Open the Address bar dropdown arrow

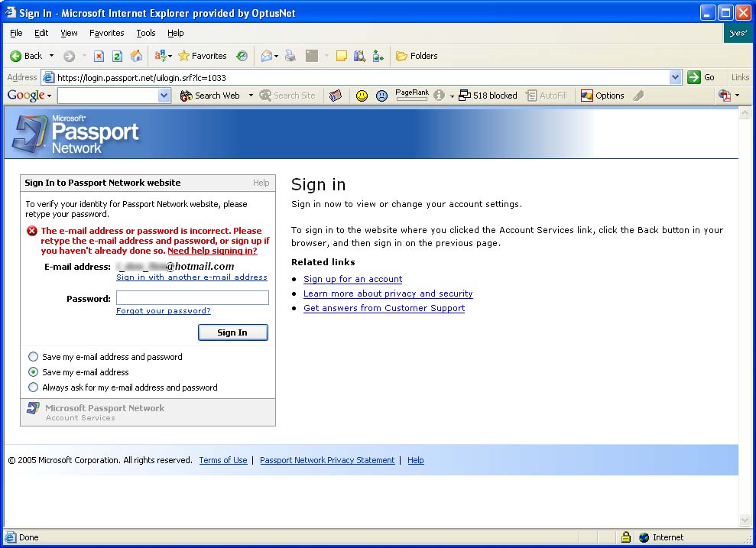[x=675, y=77]
